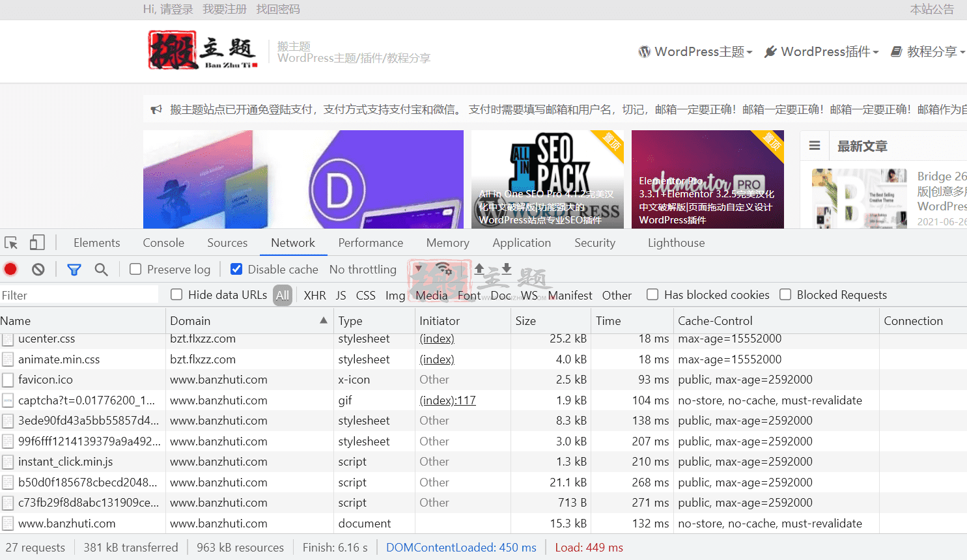The width and height of the screenshot is (967, 560).
Task: Click the Ban Zhu Ti site logo
Action: click(x=203, y=51)
